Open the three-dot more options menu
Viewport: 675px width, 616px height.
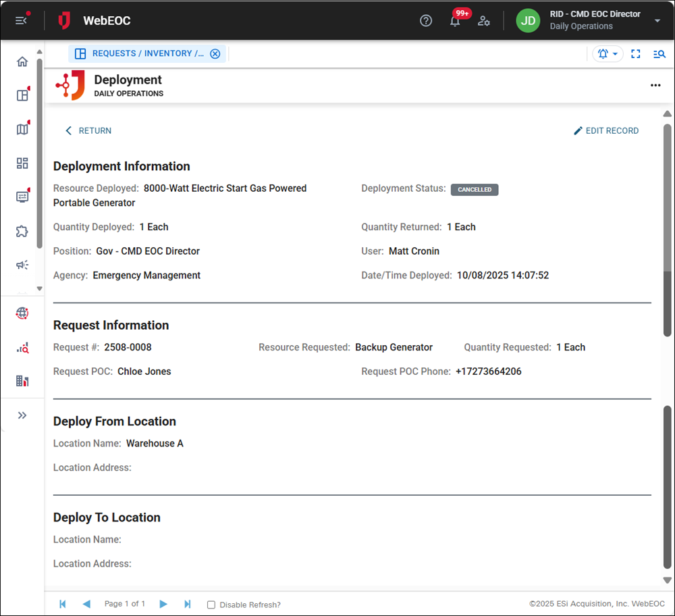click(x=655, y=85)
